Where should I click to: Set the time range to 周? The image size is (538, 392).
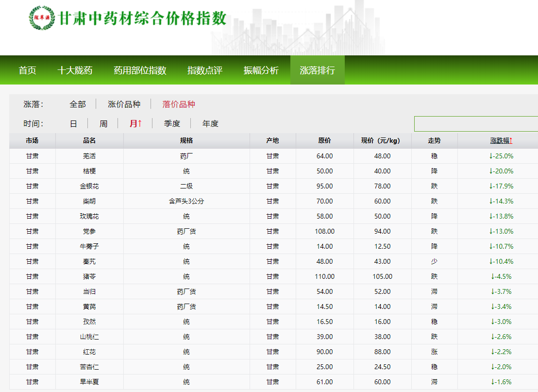tap(103, 124)
